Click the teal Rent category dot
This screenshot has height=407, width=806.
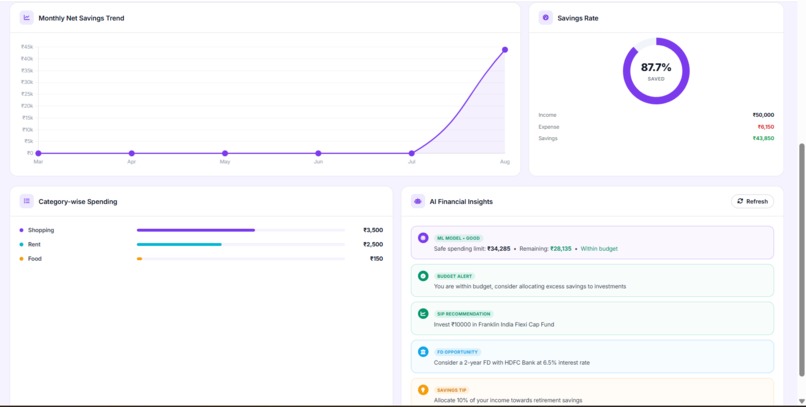pyautogui.click(x=22, y=245)
